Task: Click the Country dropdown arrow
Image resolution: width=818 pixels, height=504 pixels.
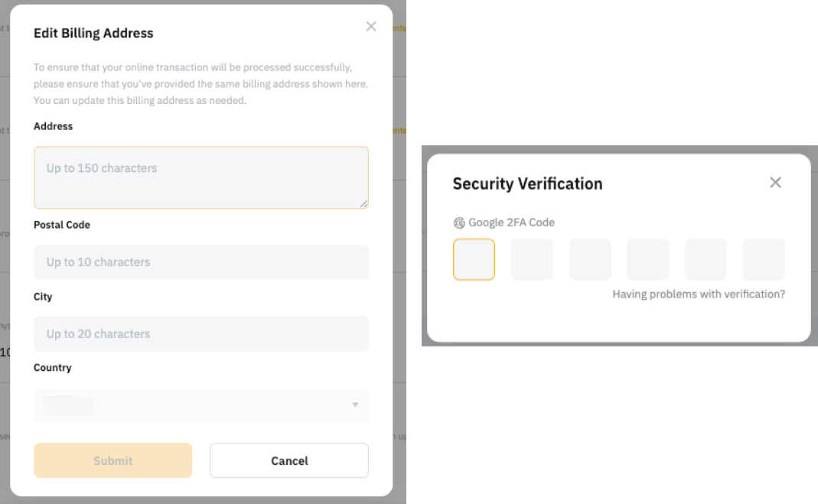Action: [355, 405]
